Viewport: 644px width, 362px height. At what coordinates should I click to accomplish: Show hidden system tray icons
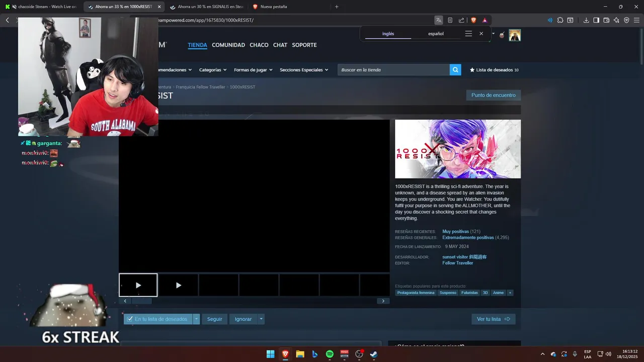pyautogui.click(x=542, y=354)
